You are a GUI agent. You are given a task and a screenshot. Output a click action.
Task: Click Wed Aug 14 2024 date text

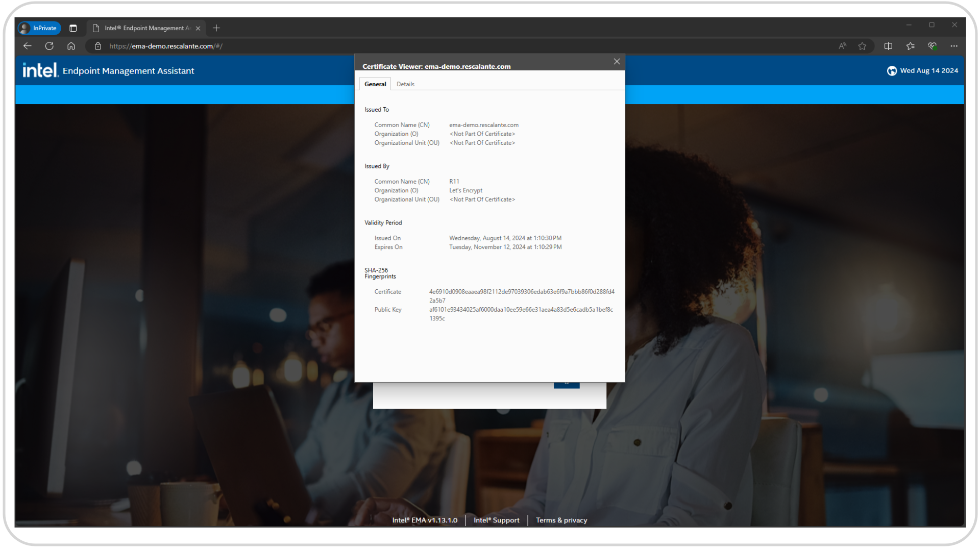click(929, 71)
